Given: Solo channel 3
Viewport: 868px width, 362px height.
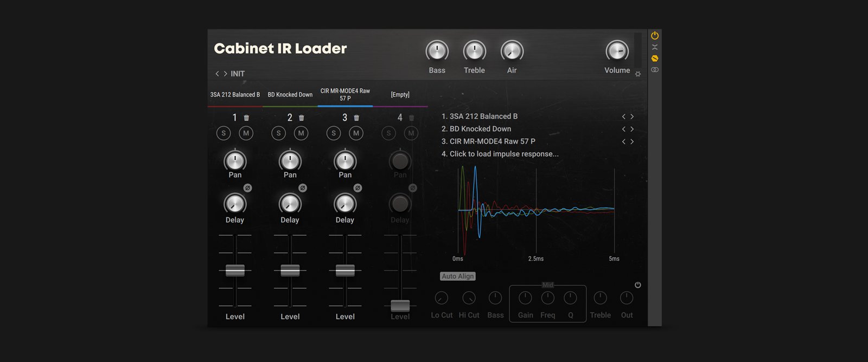Looking at the screenshot, I should [334, 133].
